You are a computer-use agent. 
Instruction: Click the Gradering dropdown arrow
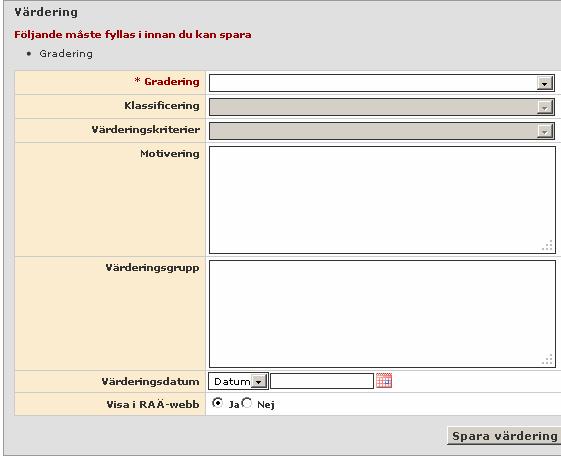point(544,83)
